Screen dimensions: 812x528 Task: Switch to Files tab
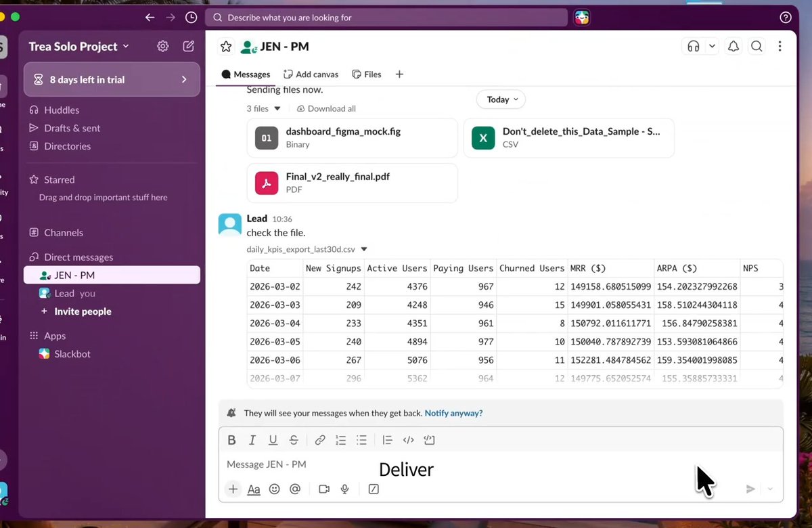(366, 74)
